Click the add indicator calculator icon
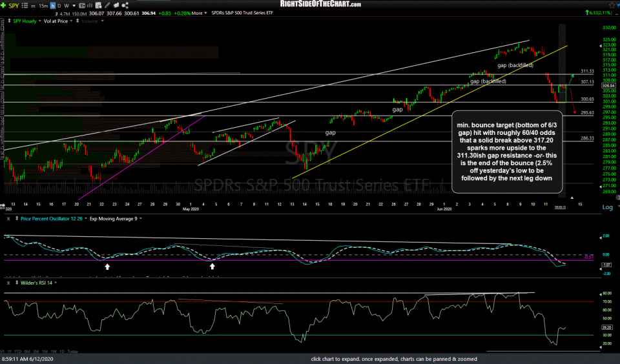Screen dimensions: 620x364 point(98,5)
